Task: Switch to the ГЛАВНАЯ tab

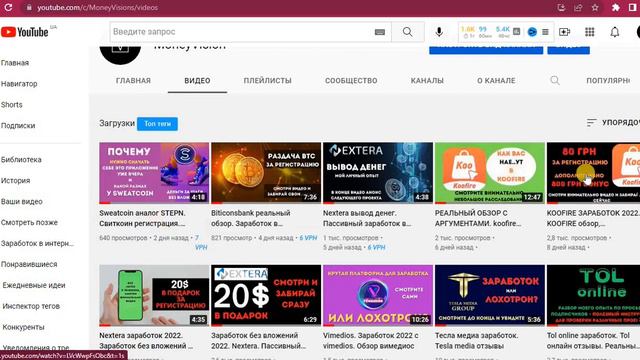Action: click(x=133, y=80)
